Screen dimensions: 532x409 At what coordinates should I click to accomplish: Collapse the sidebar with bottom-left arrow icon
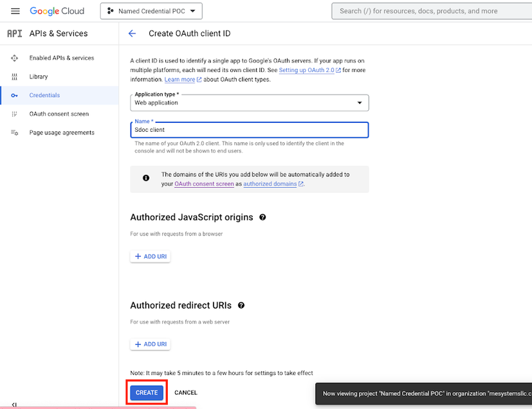coord(14,405)
